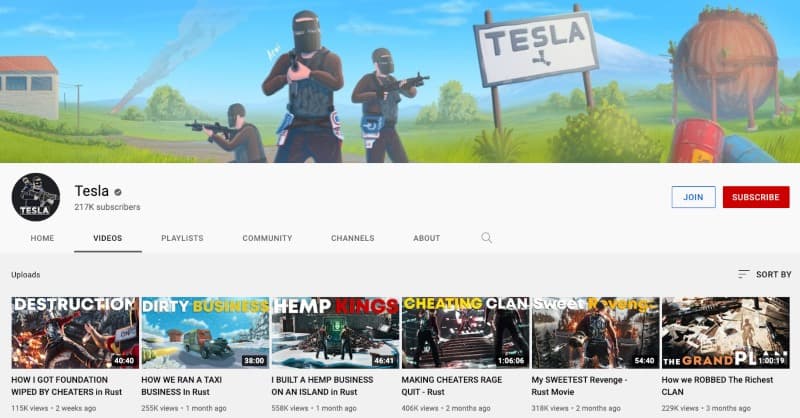Screen dimensions: 800x418
Task: Open the Tesla channel name
Action: [92, 191]
